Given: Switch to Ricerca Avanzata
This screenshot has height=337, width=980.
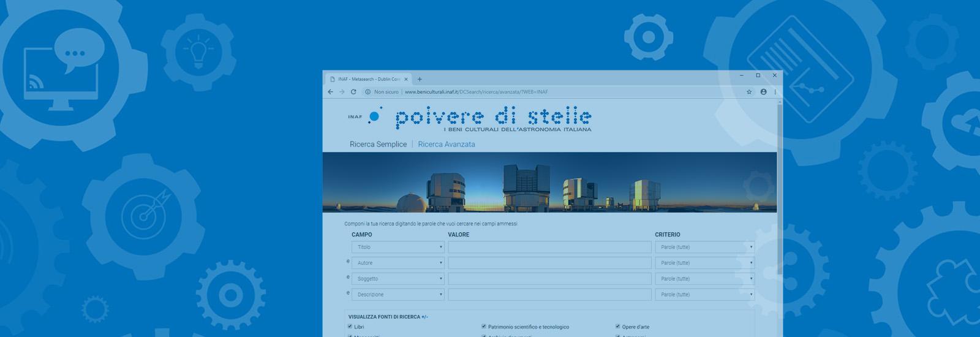Looking at the screenshot, I should coord(447,145).
